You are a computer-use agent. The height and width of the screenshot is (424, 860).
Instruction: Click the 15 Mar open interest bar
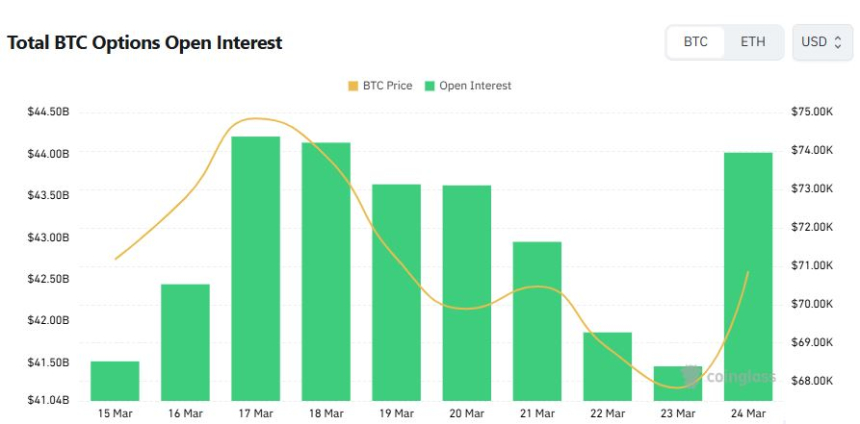tap(115, 381)
